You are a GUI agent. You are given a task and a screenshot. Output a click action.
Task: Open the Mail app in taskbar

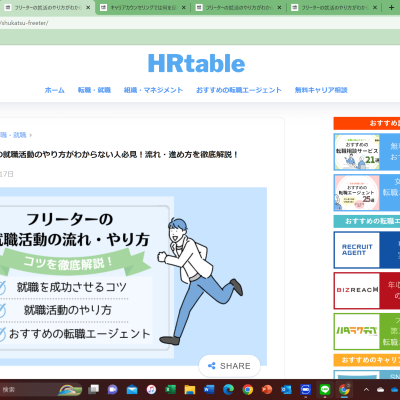tap(132, 389)
